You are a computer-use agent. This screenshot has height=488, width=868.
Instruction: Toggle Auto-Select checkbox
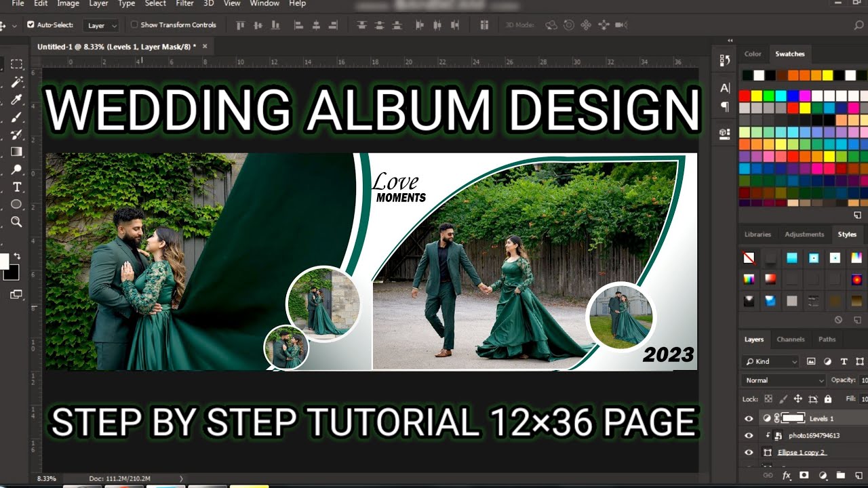(31, 25)
